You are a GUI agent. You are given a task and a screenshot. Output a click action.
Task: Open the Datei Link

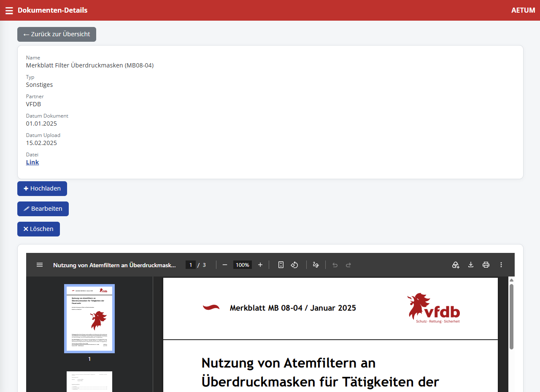(x=32, y=162)
